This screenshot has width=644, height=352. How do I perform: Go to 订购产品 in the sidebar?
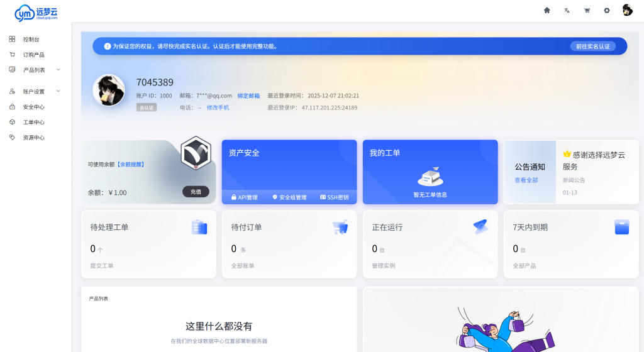[34, 55]
